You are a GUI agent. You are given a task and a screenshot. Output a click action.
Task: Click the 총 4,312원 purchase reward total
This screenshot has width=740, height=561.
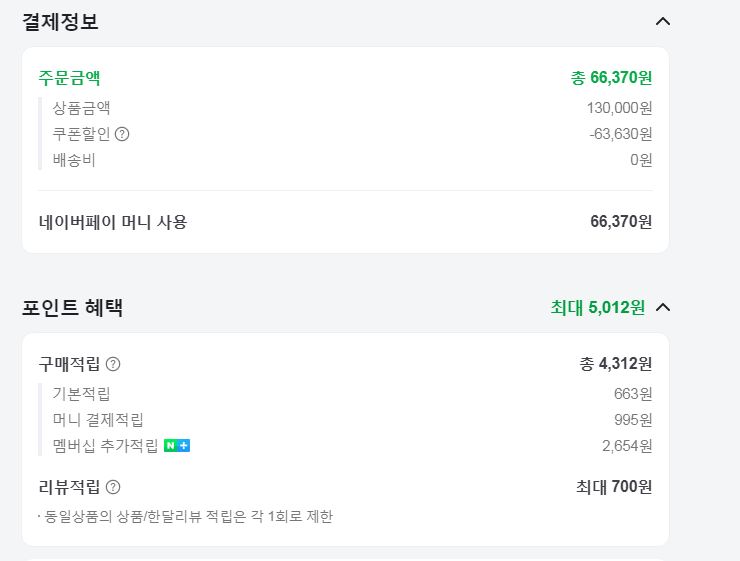(615, 364)
